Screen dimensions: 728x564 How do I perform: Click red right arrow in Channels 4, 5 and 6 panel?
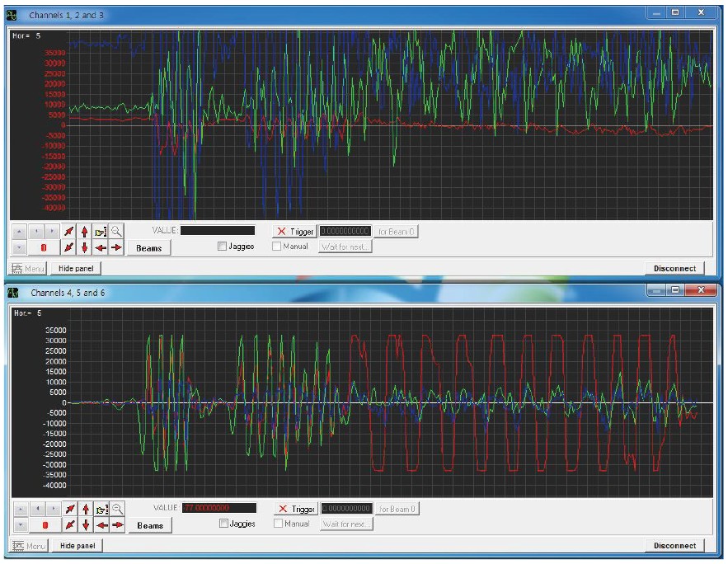click(x=117, y=525)
